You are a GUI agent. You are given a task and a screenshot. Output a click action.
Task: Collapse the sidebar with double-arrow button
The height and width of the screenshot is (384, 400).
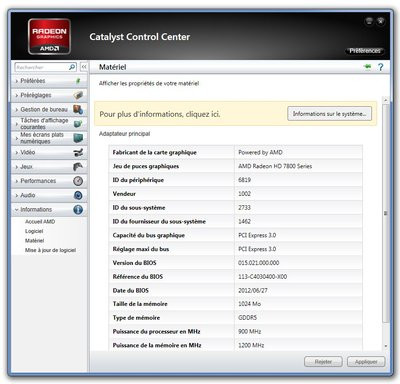tap(84, 67)
